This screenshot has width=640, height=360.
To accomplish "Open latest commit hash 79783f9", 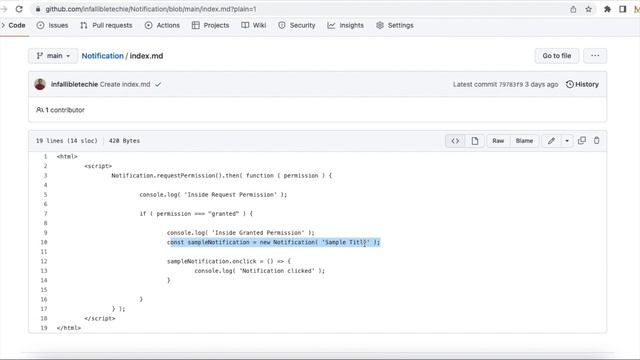I will 511,84.
